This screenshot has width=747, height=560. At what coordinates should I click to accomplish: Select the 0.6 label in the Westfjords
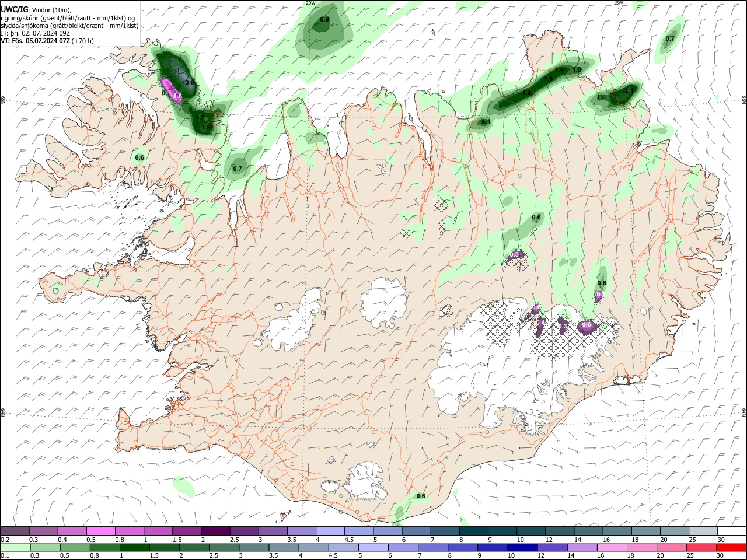tap(139, 157)
